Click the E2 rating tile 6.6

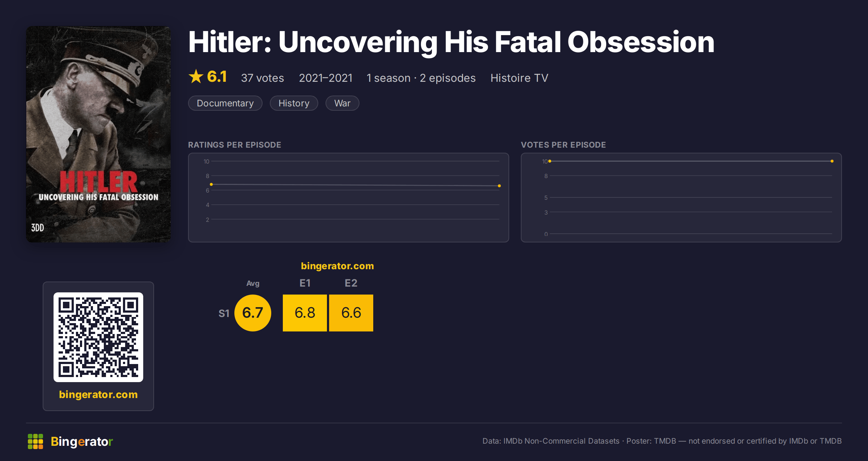351,313
